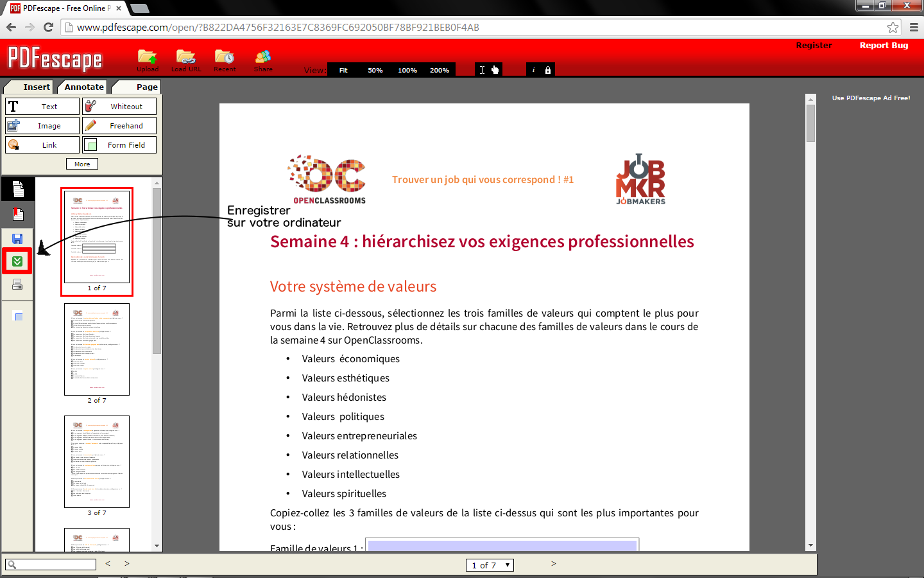
Task: Click the blue square icon below printer
Action: tap(19, 316)
